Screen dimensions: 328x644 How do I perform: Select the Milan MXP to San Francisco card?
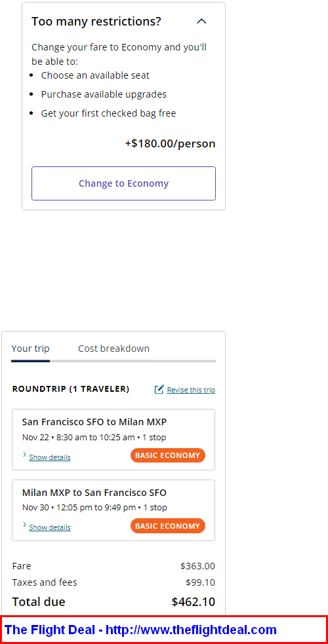pos(113,510)
